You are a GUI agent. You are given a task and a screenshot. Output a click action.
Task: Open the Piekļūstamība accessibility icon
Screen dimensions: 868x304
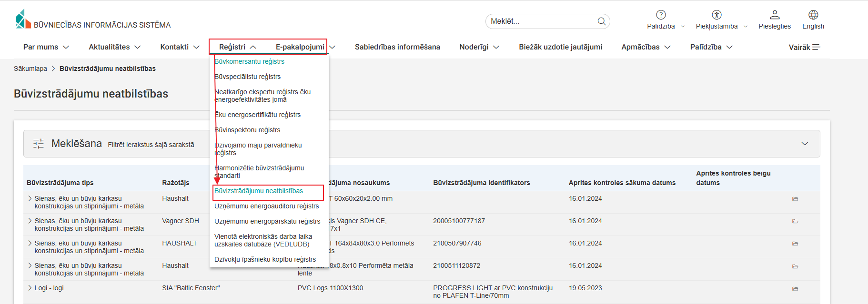(x=717, y=15)
